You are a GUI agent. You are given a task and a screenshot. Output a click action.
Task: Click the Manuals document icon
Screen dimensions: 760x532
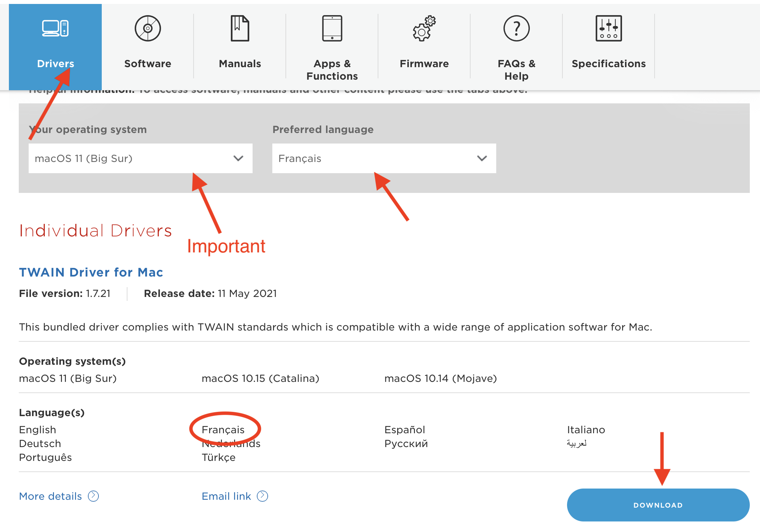click(x=240, y=28)
